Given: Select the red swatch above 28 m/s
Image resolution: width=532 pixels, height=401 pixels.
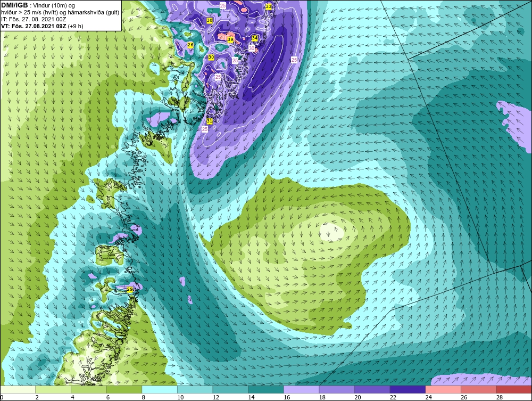Looking at the screenshot, I should click(514, 389).
